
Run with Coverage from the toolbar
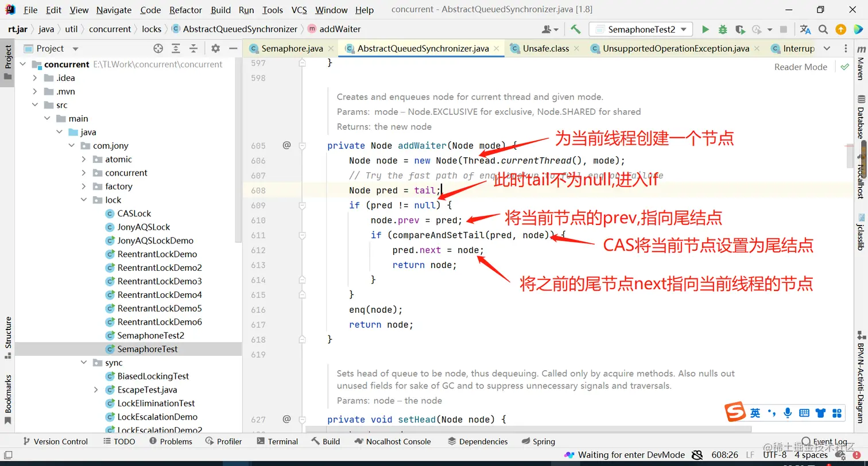click(740, 29)
